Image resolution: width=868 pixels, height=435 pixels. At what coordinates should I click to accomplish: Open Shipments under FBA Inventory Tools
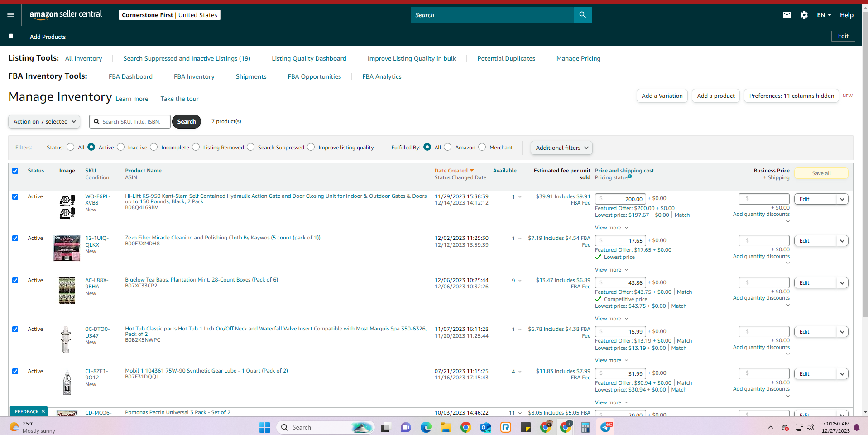click(251, 77)
